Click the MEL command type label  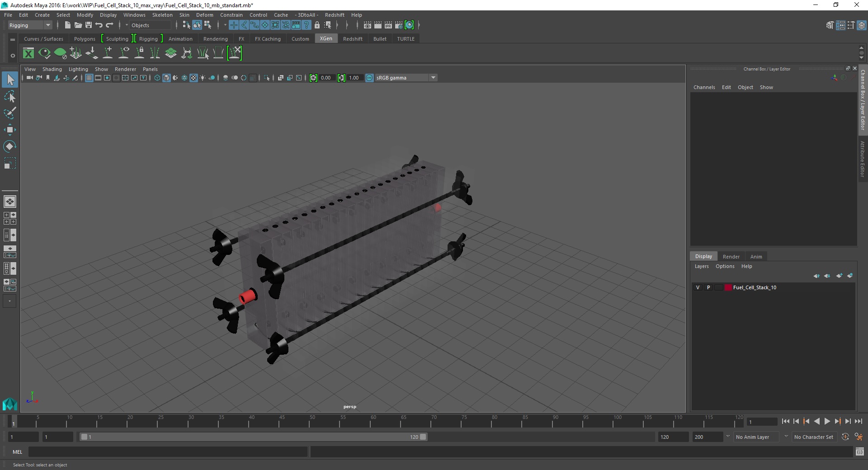(17, 451)
